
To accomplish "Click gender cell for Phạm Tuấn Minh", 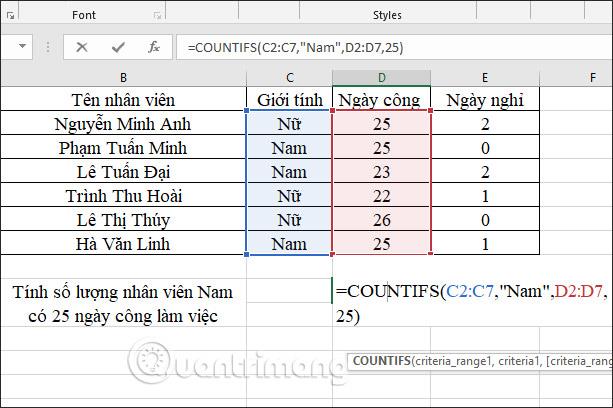I will point(289,147).
